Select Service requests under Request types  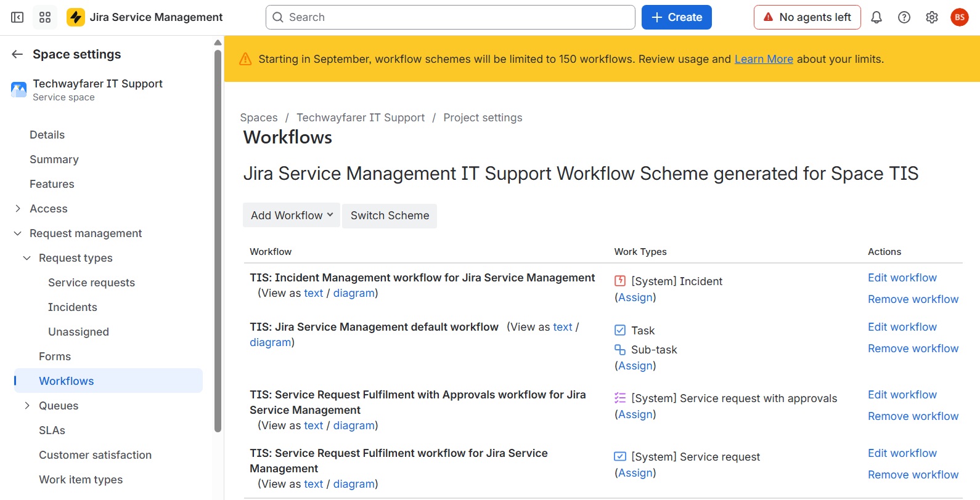(x=91, y=283)
